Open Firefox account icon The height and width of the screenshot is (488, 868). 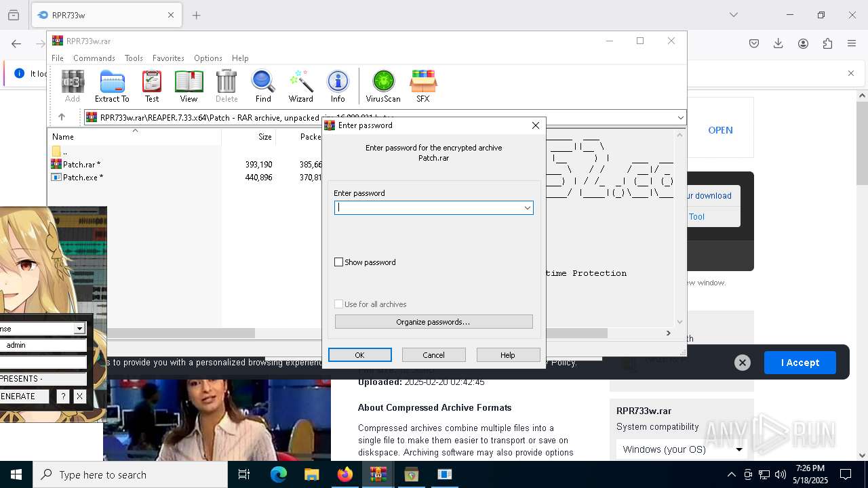point(803,43)
